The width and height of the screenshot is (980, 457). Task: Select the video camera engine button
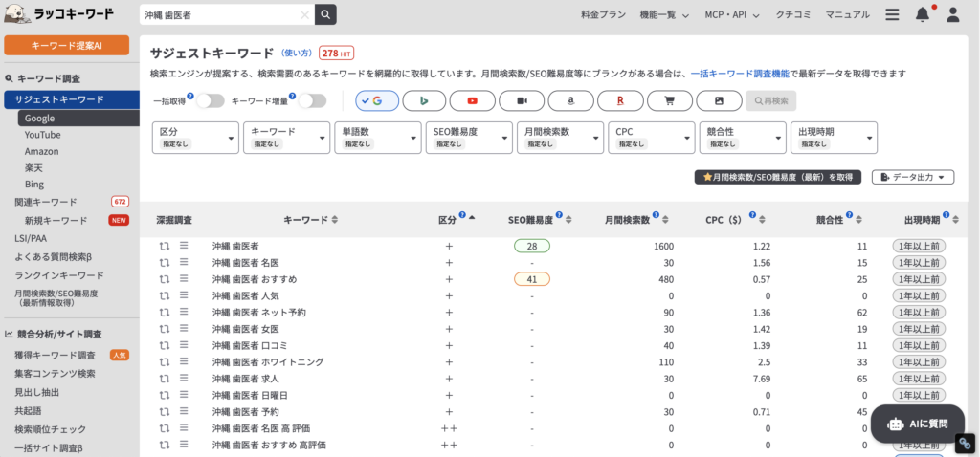pos(522,100)
